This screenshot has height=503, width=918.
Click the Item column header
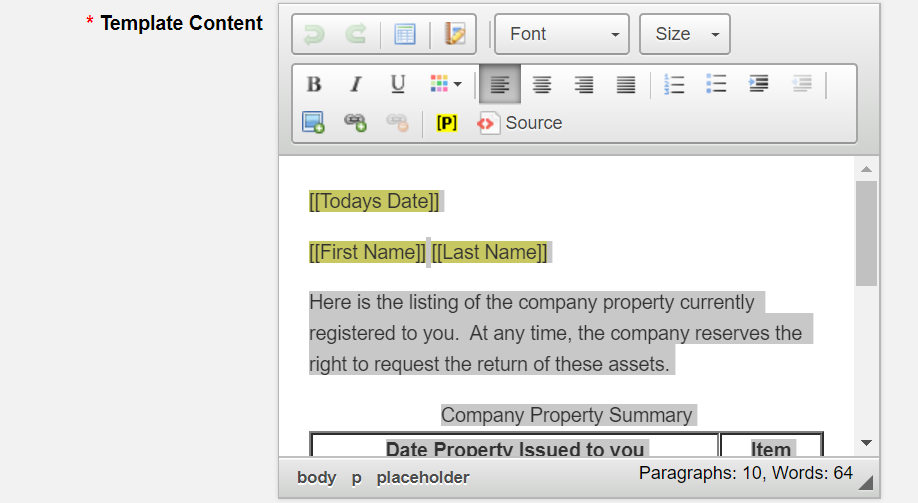(x=771, y=449)
